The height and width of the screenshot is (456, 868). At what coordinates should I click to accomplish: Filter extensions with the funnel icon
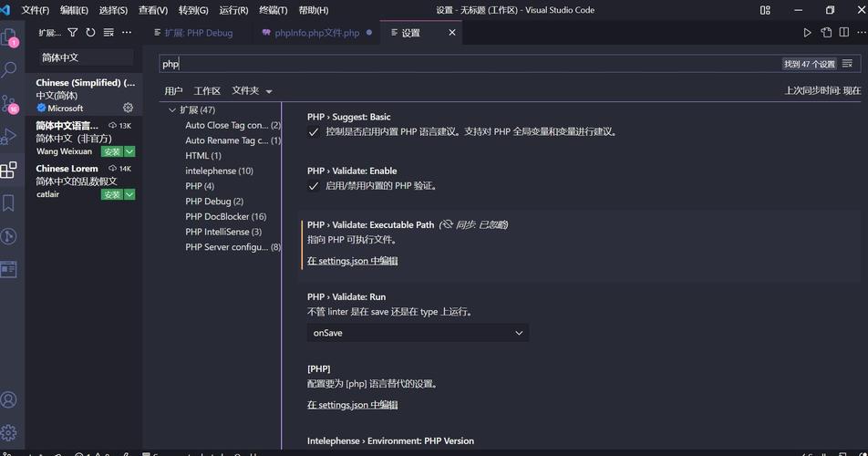pos(73,33)
